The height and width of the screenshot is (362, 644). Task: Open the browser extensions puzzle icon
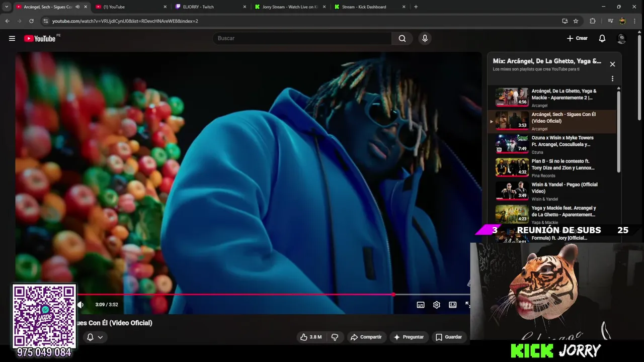tap(592, 21)
